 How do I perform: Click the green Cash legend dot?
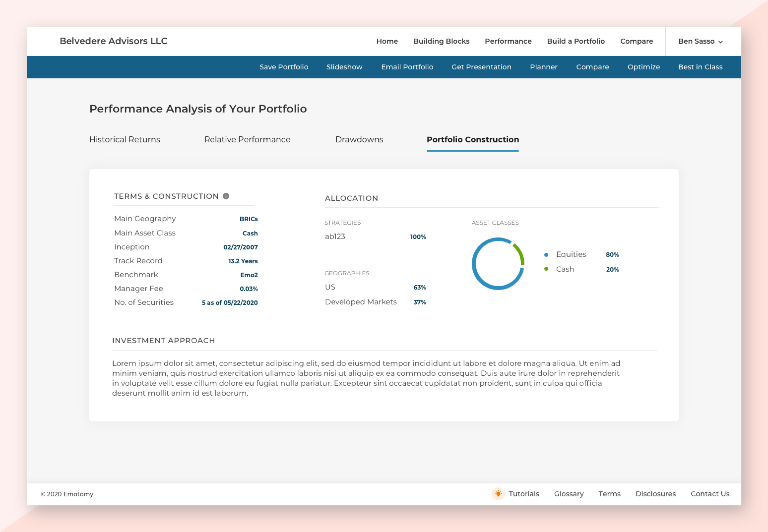click(546, 269)
